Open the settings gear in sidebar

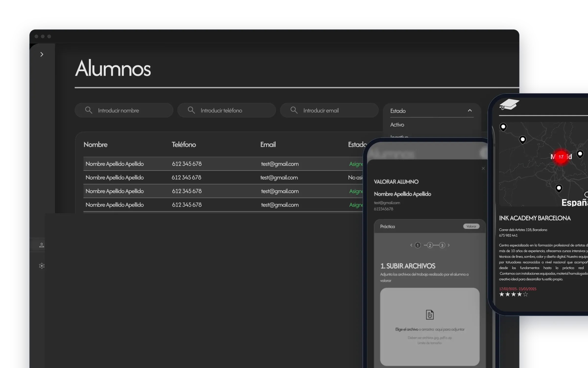click(x=42, y=266)
